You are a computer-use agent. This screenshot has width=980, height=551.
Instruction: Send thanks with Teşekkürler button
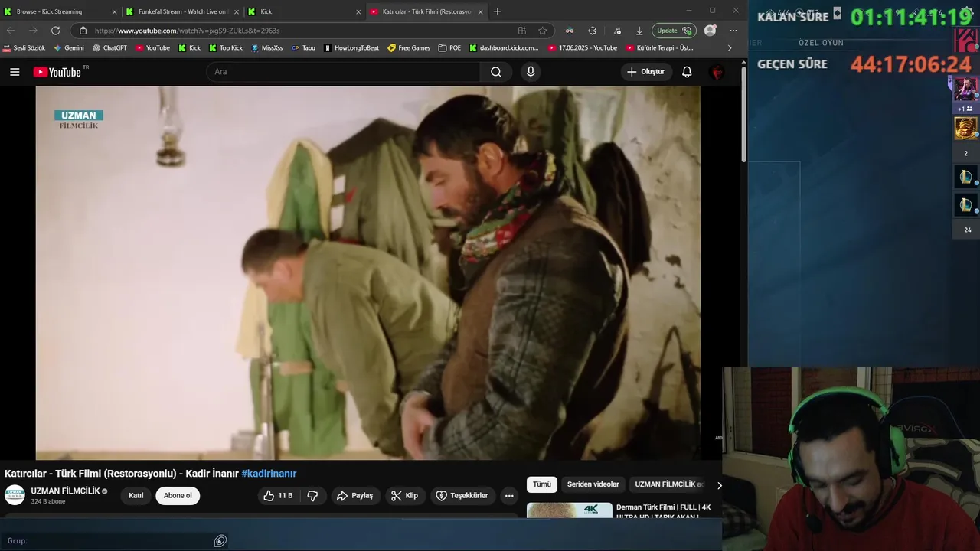tap(462, 496)
